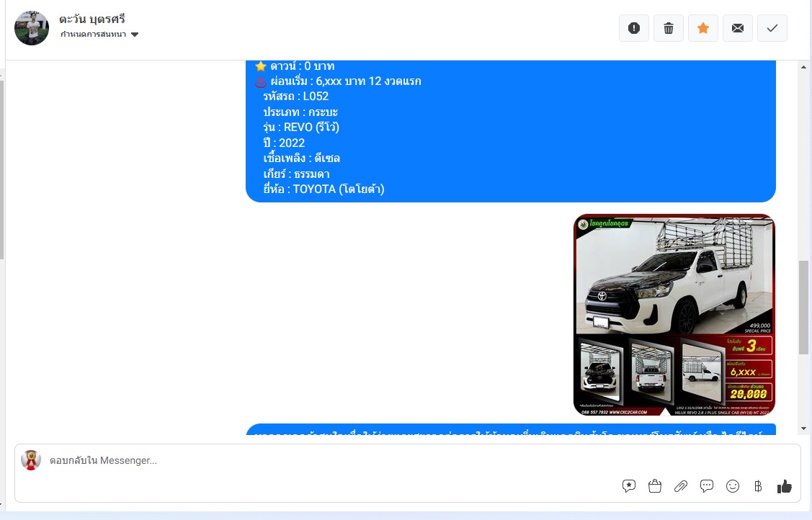Send a thumbs-up like
The height and width of the screenshot is (520, 812).
tap(784, 486)
